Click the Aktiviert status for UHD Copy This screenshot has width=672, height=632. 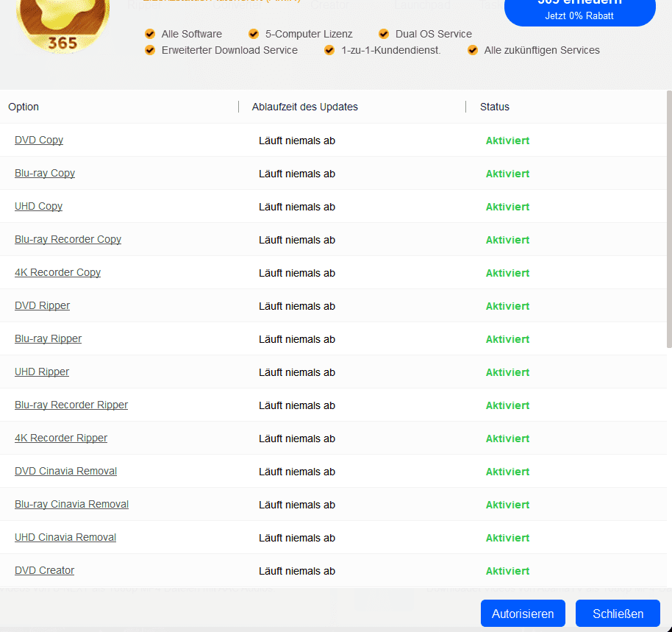(x=507, y=207)
